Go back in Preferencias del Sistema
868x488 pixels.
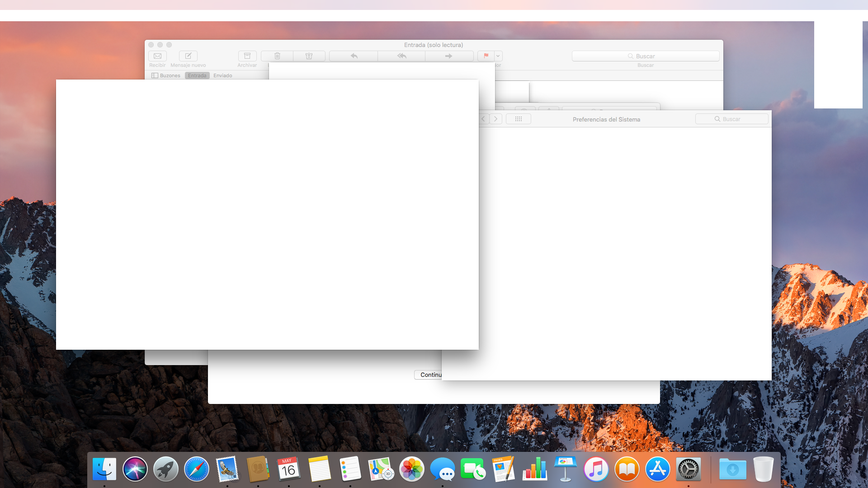pyautogui.click(x=483, y=119)
